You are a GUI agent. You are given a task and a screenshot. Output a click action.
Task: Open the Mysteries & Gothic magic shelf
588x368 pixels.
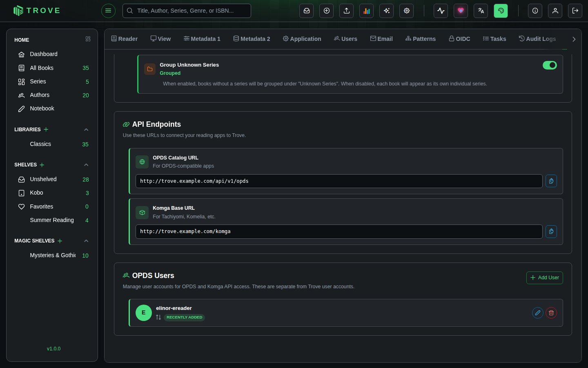[x=52, y=255]
